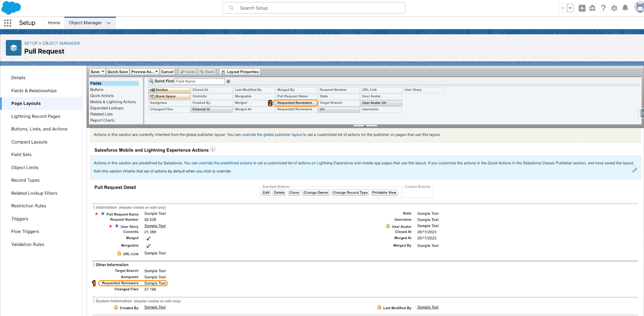Toggle the Mergeable checkbox in Information section
Screen dimensions: 644x316
click(148, 246)
